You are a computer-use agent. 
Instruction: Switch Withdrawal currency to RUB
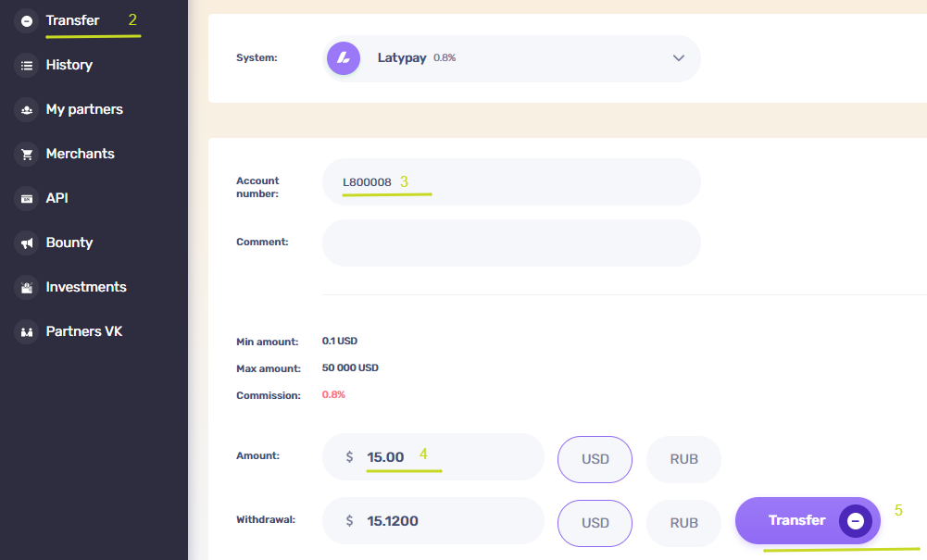click(x=683, y=522)
